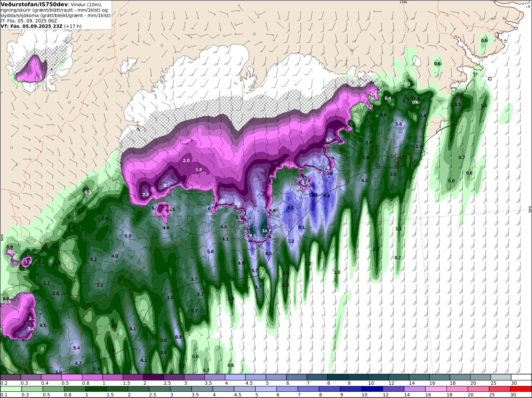Click the 7.2 precipitation value on the map
This screenshot has width=532, height=398.
(291, 241)
